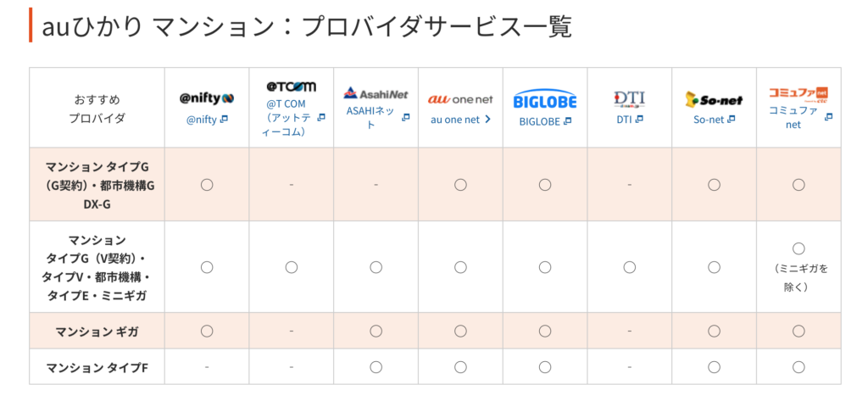Open the @nifty text link

pos(202,120)
